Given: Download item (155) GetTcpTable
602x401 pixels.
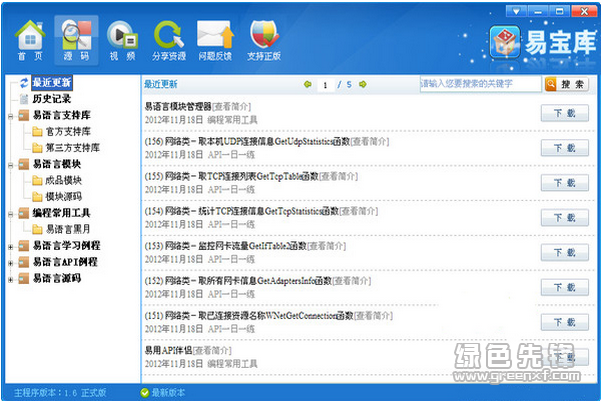Looking at the screenshot, I should (565, 183).
